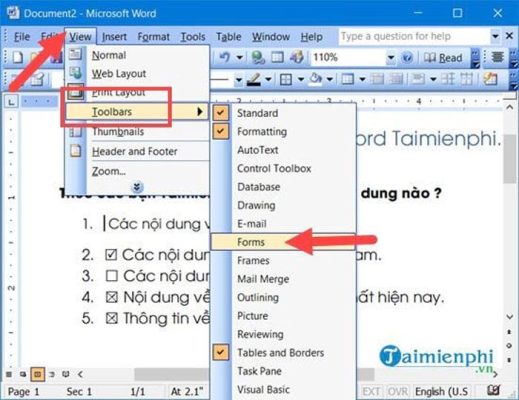Select Drawing in the Toolbars submenu
The image size is (519, 400).
tap(256, 205)
